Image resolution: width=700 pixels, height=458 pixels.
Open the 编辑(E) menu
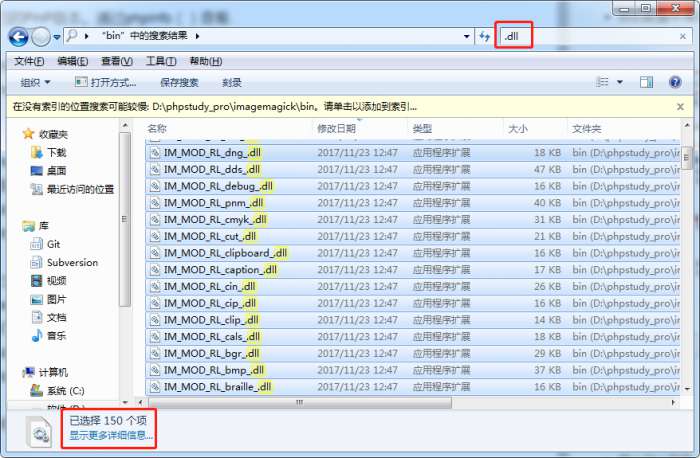pos(73,61)
